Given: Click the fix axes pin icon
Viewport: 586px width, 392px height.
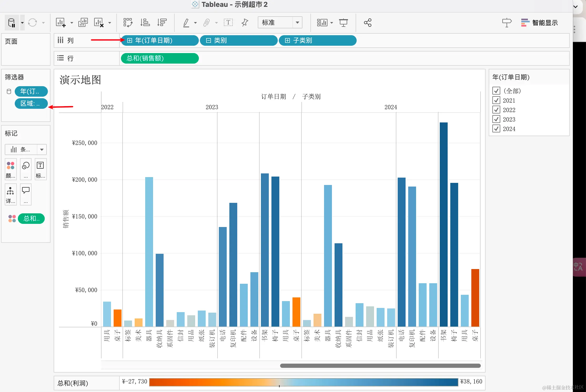Looking at the screenshot, I should pos(245,23).
